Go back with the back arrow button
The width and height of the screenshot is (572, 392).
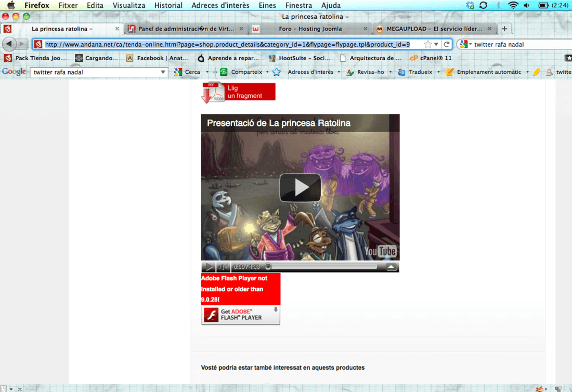9,44
